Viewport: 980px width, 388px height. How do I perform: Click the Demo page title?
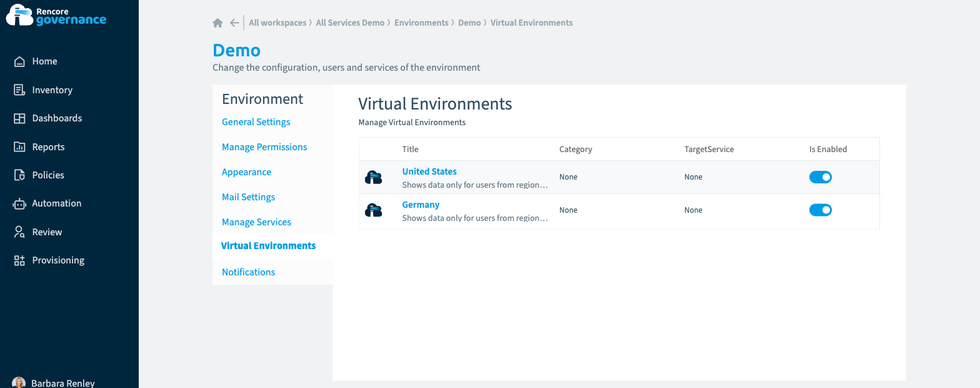pos(236,50)
